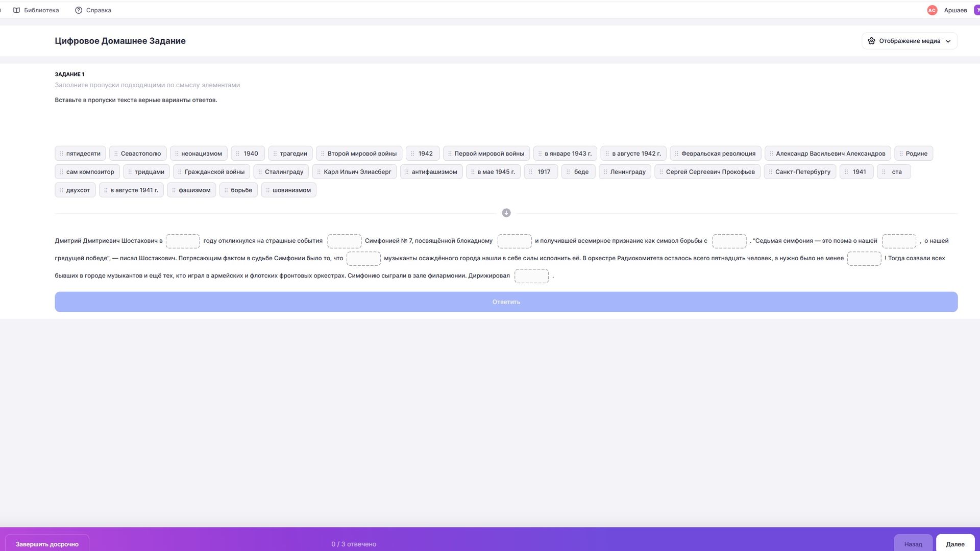Viewport: 980px width, 551px height.
Task: Proceed with the Далее button
Action: (x=955, y=544)
